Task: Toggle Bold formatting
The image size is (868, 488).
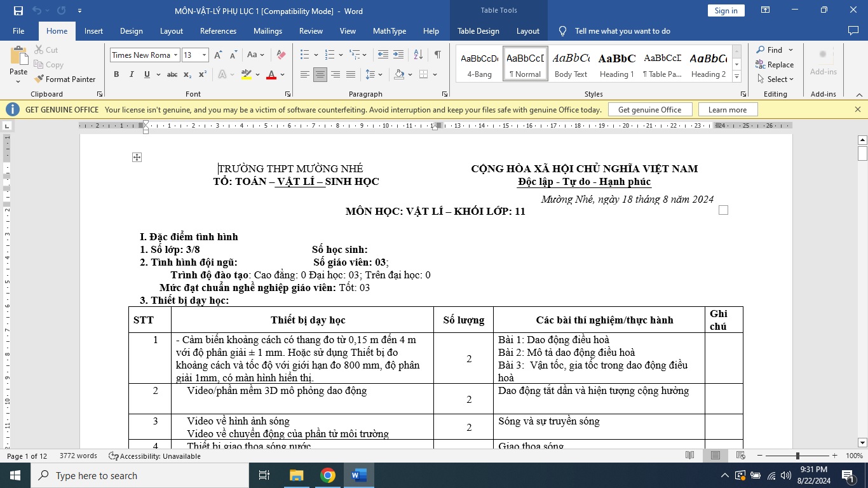Action: click(x=116, y=74)
